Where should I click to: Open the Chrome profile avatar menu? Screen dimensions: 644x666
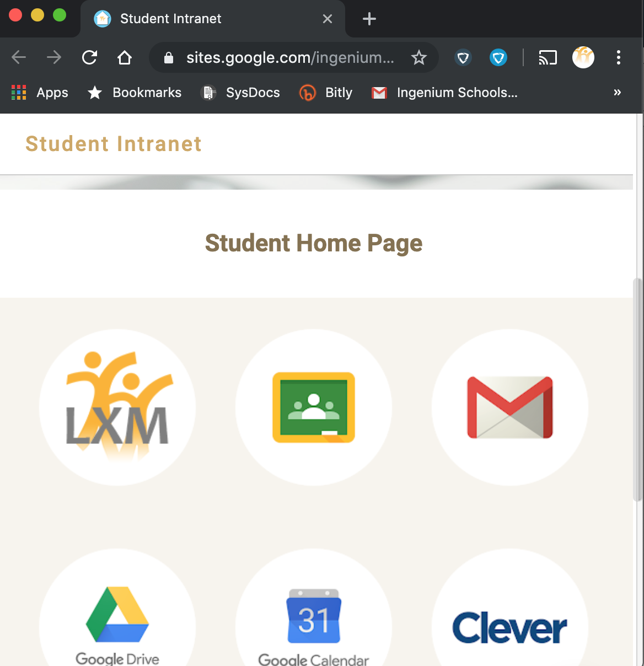[583, 57]
